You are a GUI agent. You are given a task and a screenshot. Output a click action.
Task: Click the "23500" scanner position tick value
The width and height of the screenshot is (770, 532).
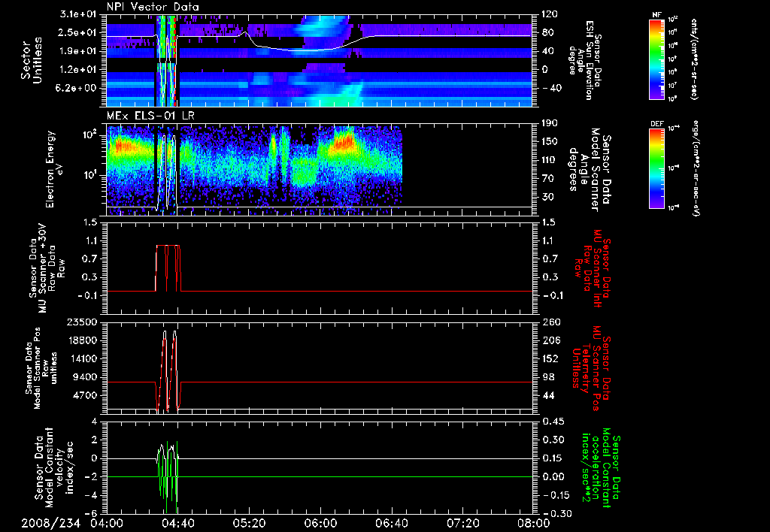click(82, 322)
